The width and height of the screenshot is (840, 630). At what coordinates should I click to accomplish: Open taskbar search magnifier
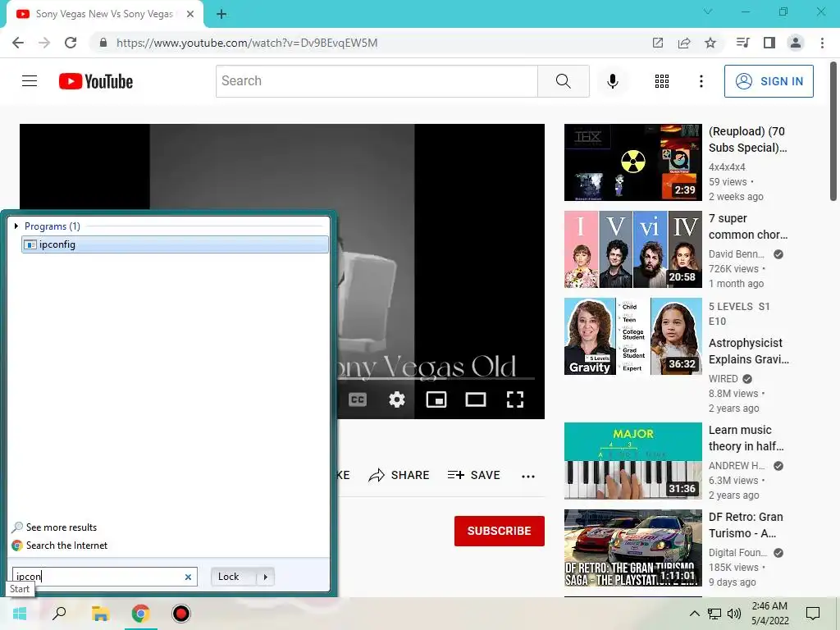[59, 614]
